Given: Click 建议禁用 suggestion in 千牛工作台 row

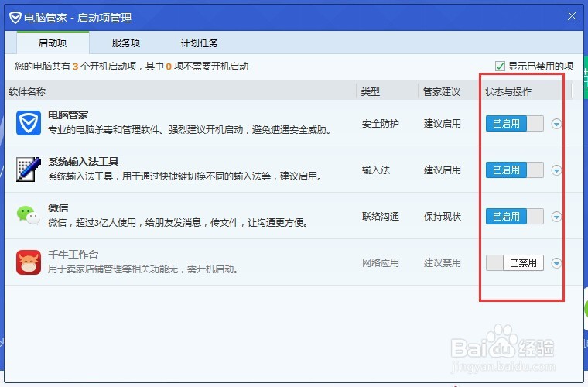Looking at the screenshot, I should (x=442, y=263).
